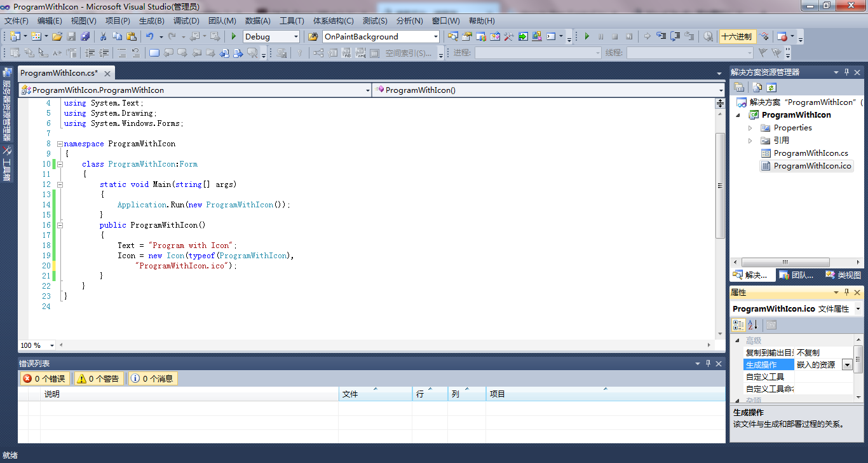Collapse the ProgramWithIcon project node
Screen dimensions: 868x463
738,115
